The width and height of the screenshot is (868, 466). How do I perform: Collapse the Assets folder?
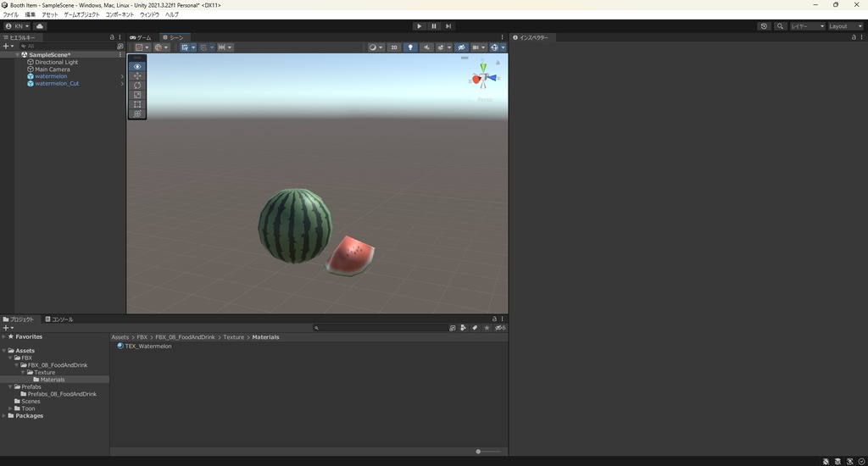point(4,350)
